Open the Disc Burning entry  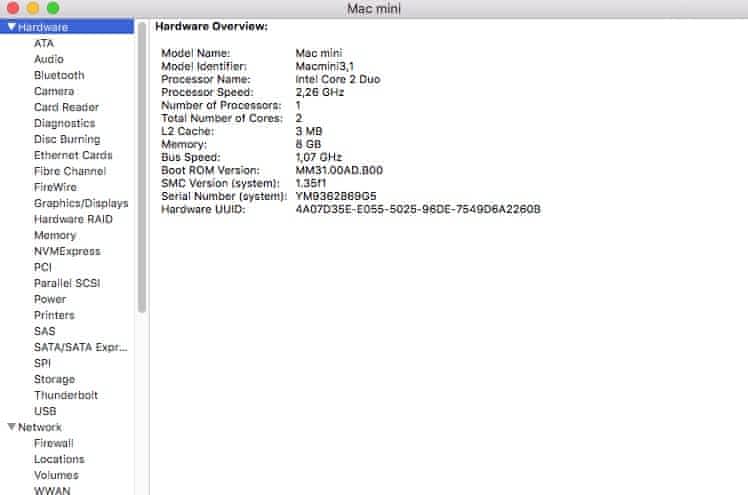[67, 139]
